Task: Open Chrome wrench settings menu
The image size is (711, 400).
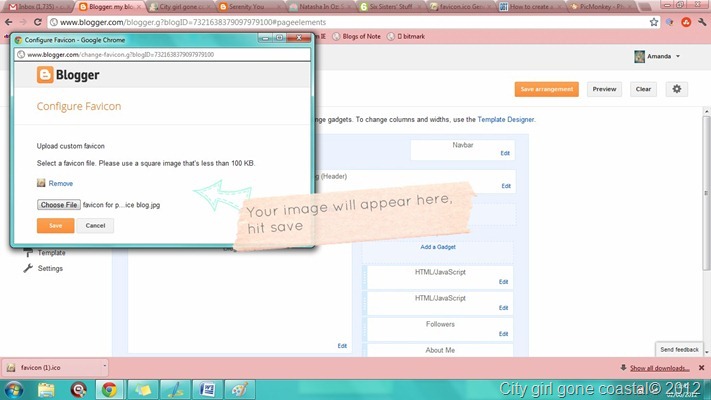Action: [702, 22]
